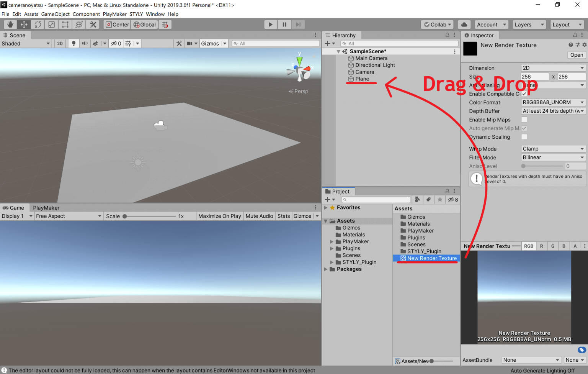Select the Scale tool
The height and width of the screenshot is (374, 588).
pyautogui.click(x=51, y=24)
